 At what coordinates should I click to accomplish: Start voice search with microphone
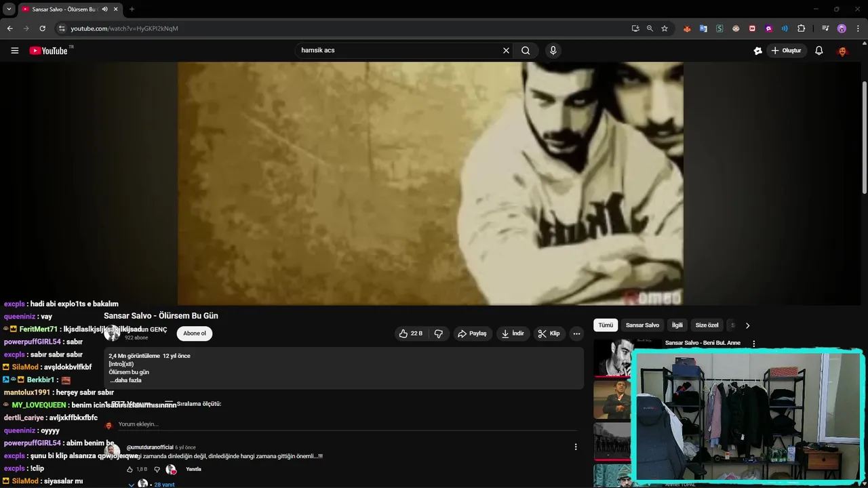coord(553,50)
